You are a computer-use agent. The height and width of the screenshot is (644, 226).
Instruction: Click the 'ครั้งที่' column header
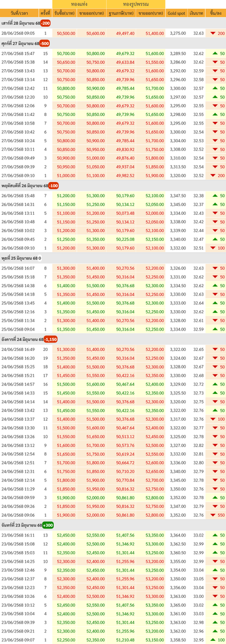pos(46,12)
